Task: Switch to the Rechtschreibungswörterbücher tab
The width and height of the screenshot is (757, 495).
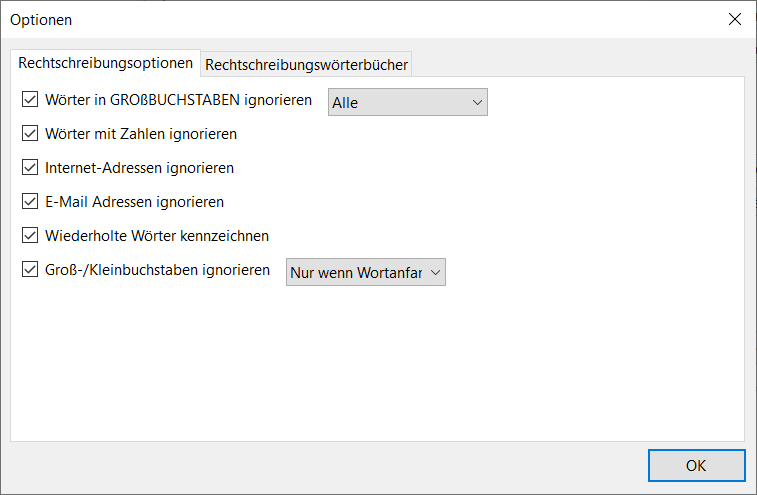Action: [x=307, y=64]
